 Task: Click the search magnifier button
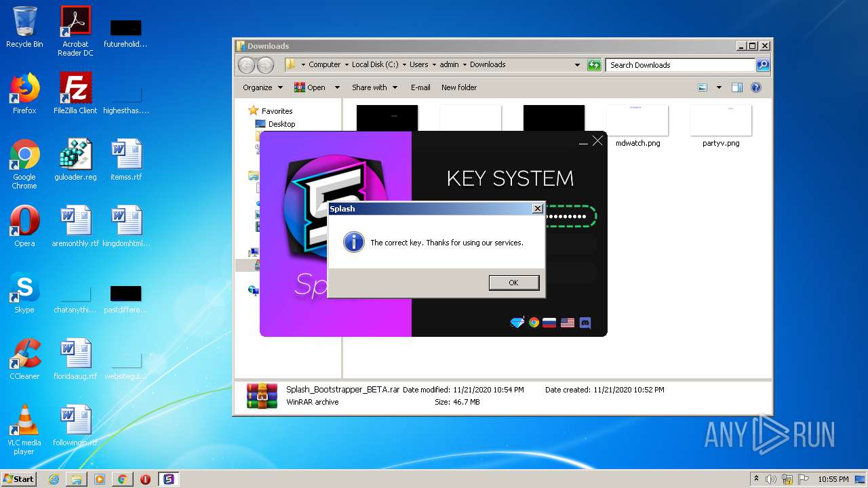(763, 65)
